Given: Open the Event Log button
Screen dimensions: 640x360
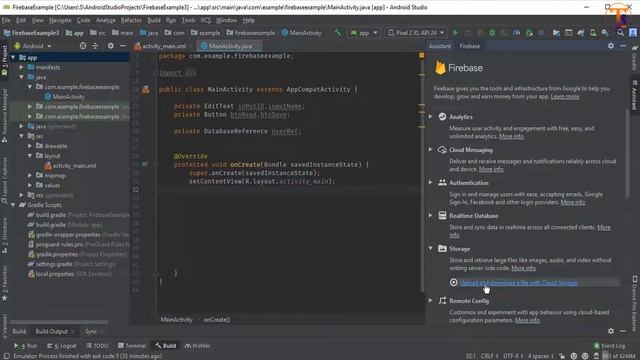Looking at the screenshot, I should click(609, 346).
